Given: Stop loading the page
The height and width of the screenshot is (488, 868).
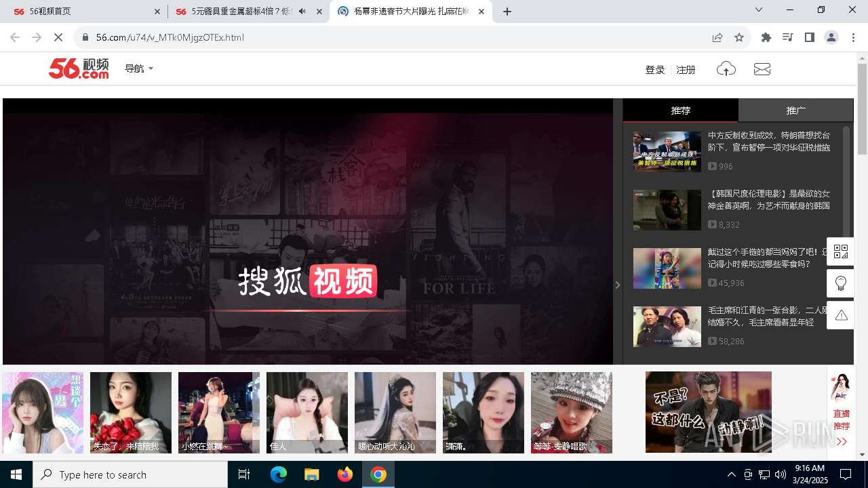Looking at the screenshot, I should click(58, 37).
